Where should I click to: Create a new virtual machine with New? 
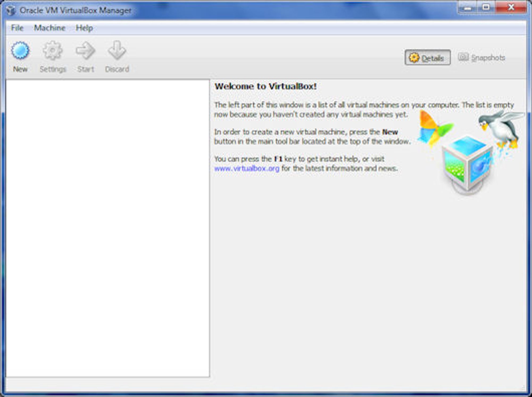pyautogui.click(x=20, y=57)
